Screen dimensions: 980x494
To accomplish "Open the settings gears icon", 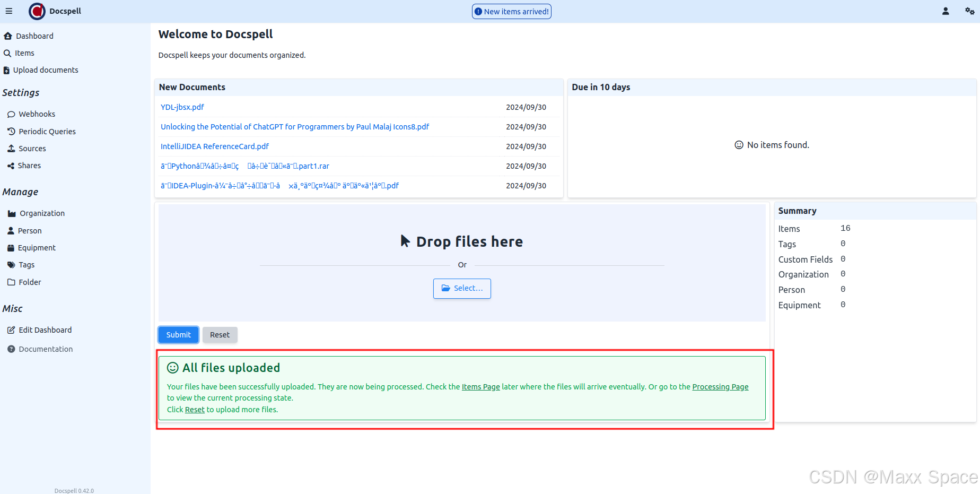I will [x=970, y=11].
